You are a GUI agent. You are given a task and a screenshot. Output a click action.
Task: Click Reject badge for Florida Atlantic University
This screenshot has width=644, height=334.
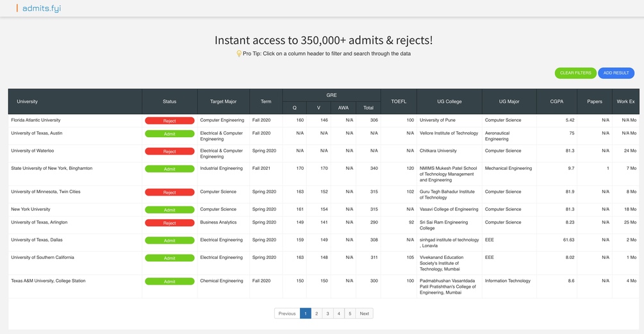(x=170, y=121)
